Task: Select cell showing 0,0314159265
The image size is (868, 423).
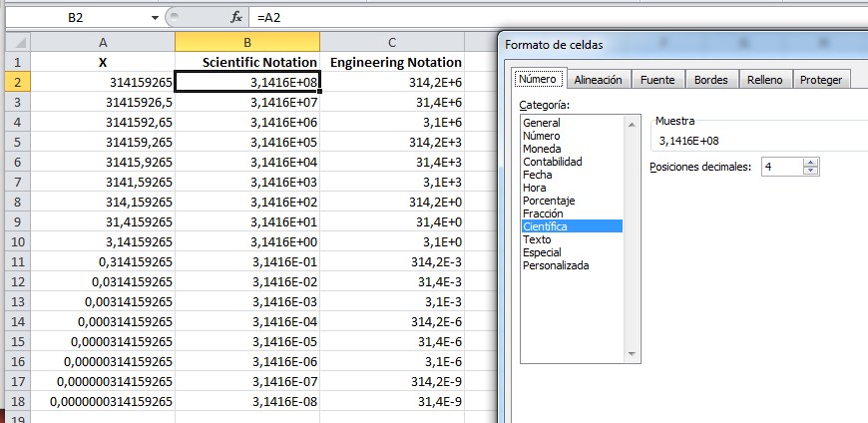Action: pos(103,281)
